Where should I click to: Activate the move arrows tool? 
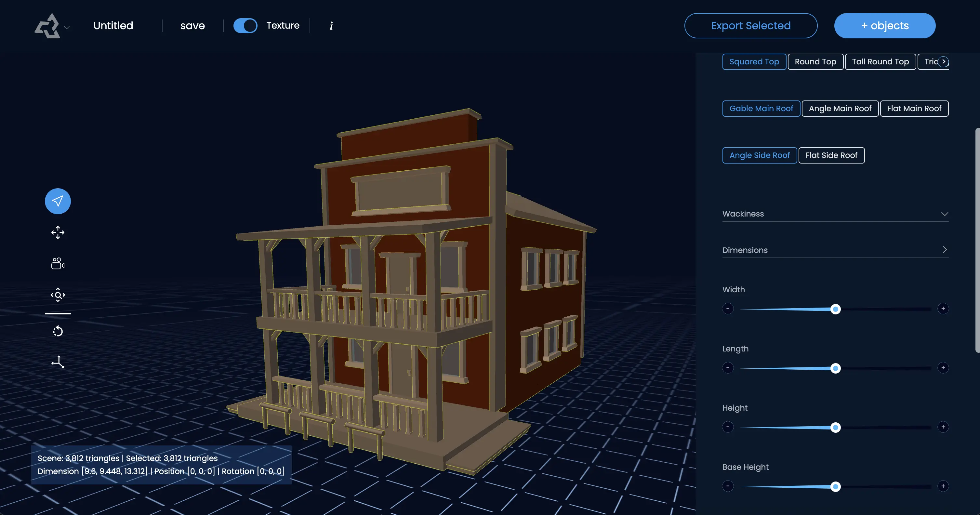[x=58, y=232]
